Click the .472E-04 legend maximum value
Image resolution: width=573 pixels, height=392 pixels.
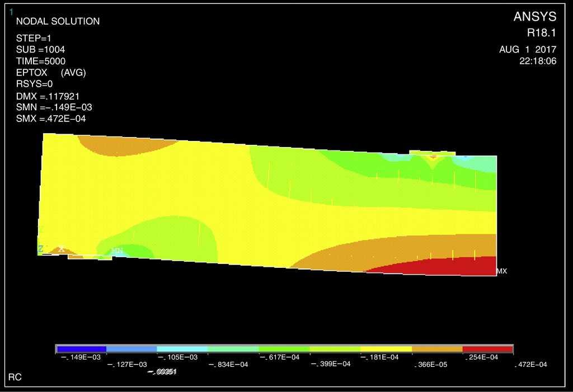tap(530, 365)
